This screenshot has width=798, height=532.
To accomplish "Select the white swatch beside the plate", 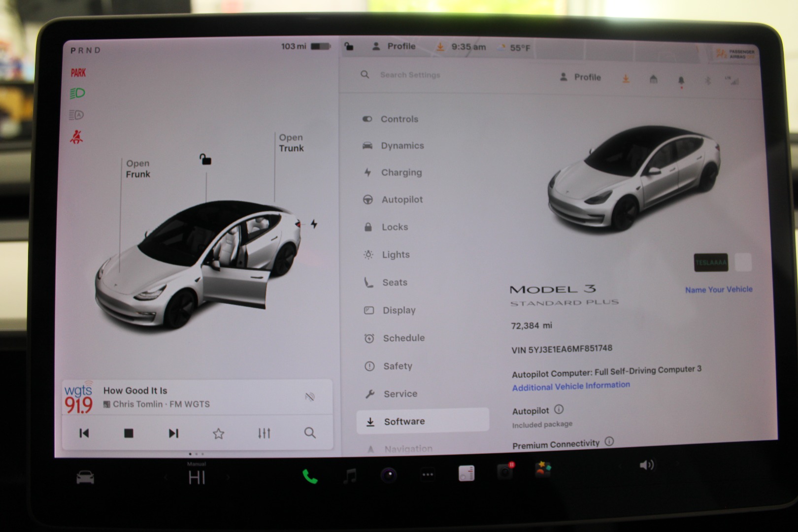I will click(x=743, y=262).
